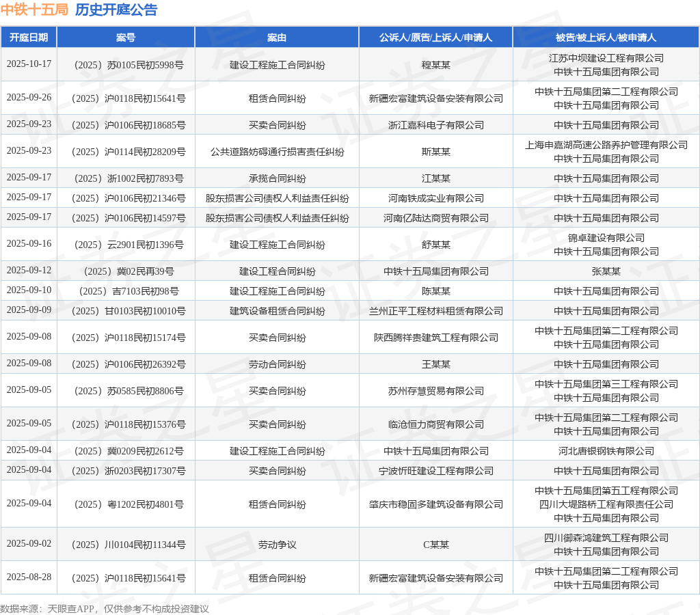This screenshot has height=615, width=700.
Task: Click defendant 张某某
Action: 606,272
